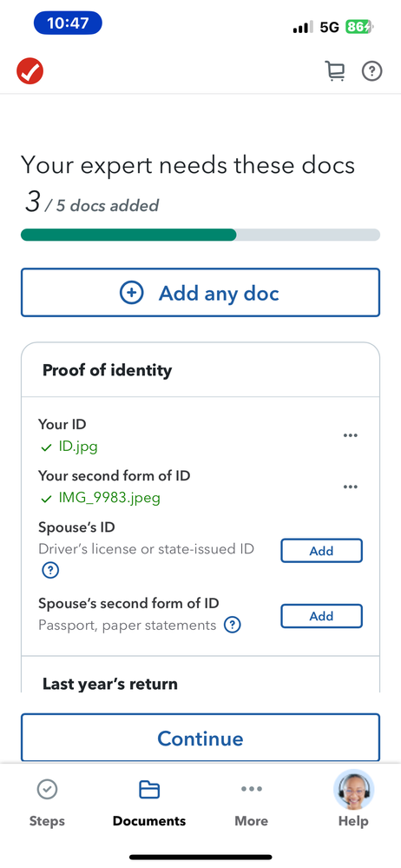Tap the Steps checkmark circle icon
This screenshot has height=868, width=401.
(47, 789)
